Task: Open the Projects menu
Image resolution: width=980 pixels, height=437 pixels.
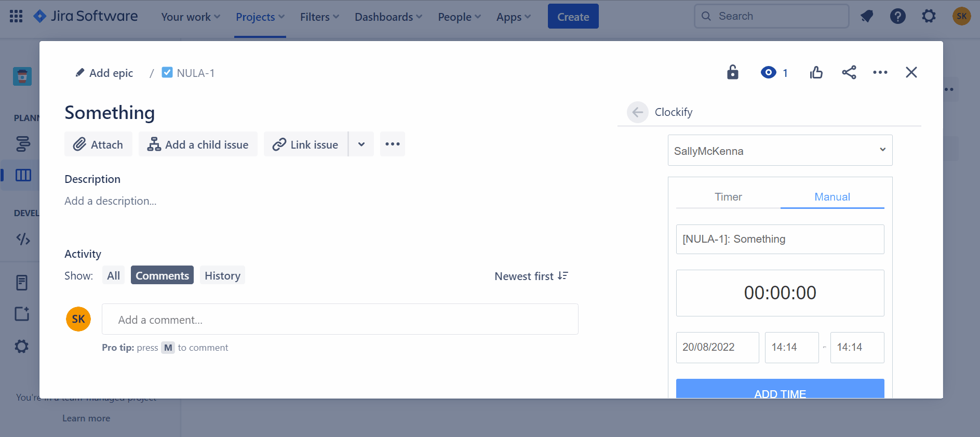Action: [x=260, y=17]
